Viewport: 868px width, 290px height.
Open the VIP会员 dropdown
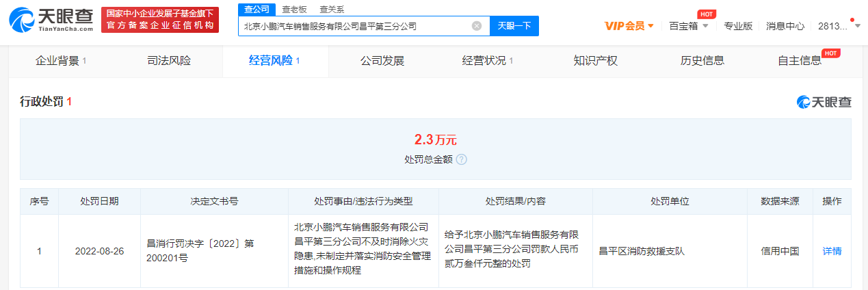click(629, 26)
